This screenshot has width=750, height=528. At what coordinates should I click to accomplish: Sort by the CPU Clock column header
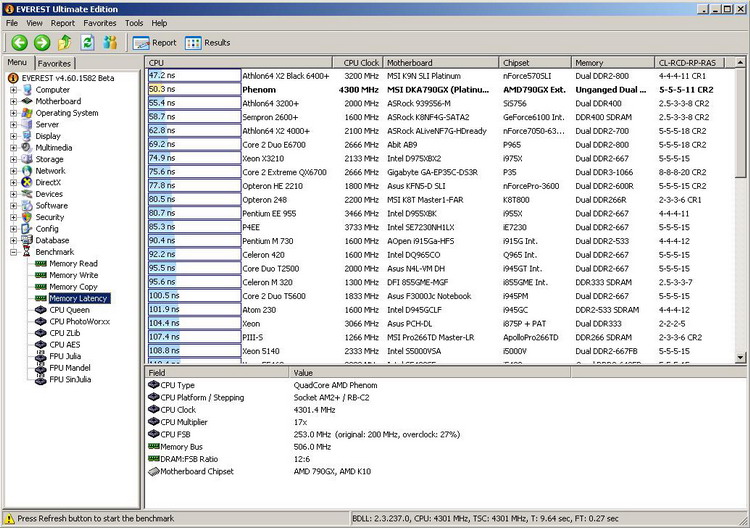coord(357,63)
